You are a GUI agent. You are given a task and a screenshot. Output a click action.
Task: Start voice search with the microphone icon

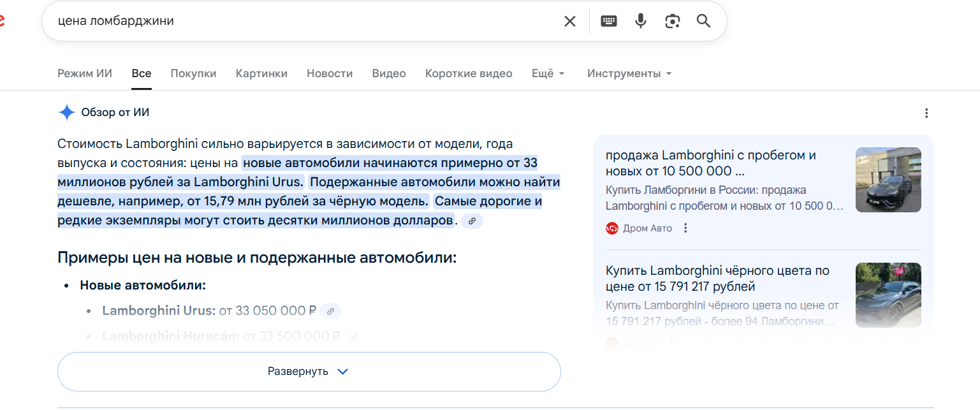coord(641,21)
